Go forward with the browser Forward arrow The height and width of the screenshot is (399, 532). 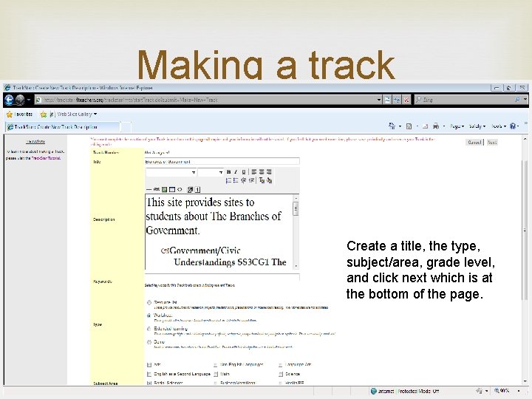[20, 100]
